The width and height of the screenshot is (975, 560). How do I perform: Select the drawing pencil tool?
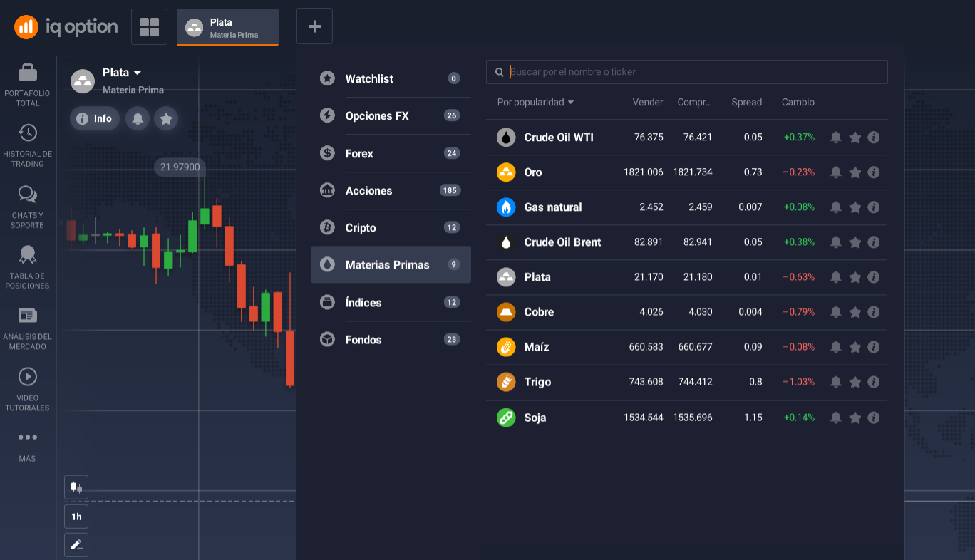(x=76, y=545)
